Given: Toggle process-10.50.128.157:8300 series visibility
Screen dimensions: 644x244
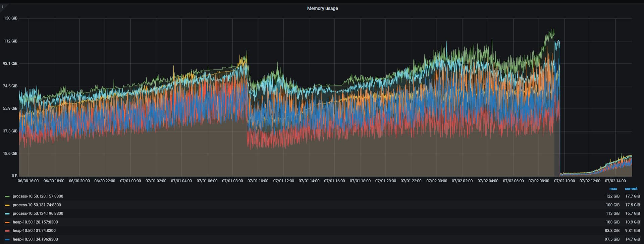Looking at the screenshot, I should pyautogui.click(x=38, y=196).
